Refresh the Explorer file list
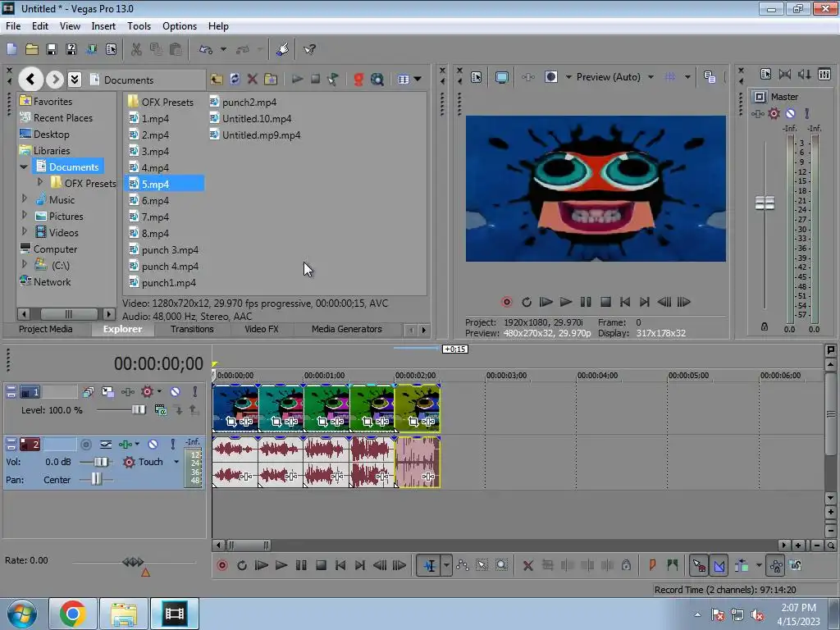The width and height of the screenshot is (840, 630). pos(235,80)
